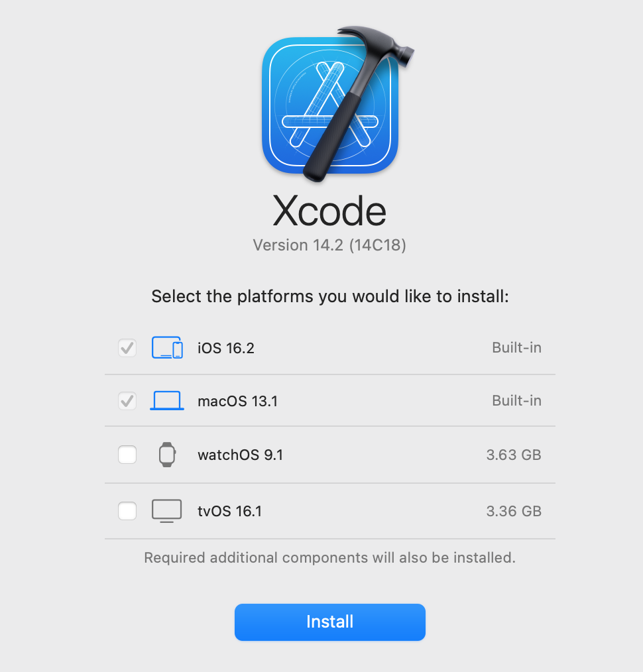643x672 pixels.
Task: Click the Built-in status for iOS
Action: click(516, 347)
